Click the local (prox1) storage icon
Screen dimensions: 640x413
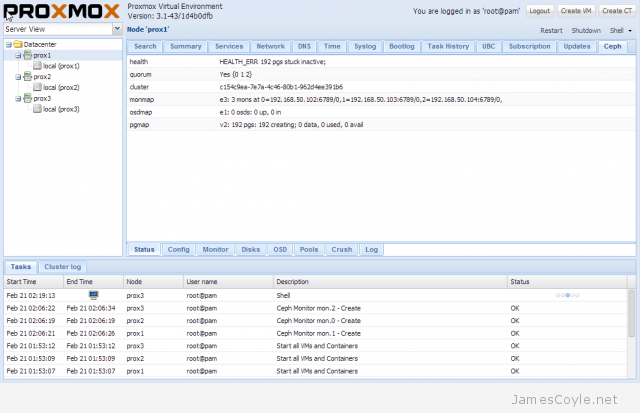tap(37, 66)
